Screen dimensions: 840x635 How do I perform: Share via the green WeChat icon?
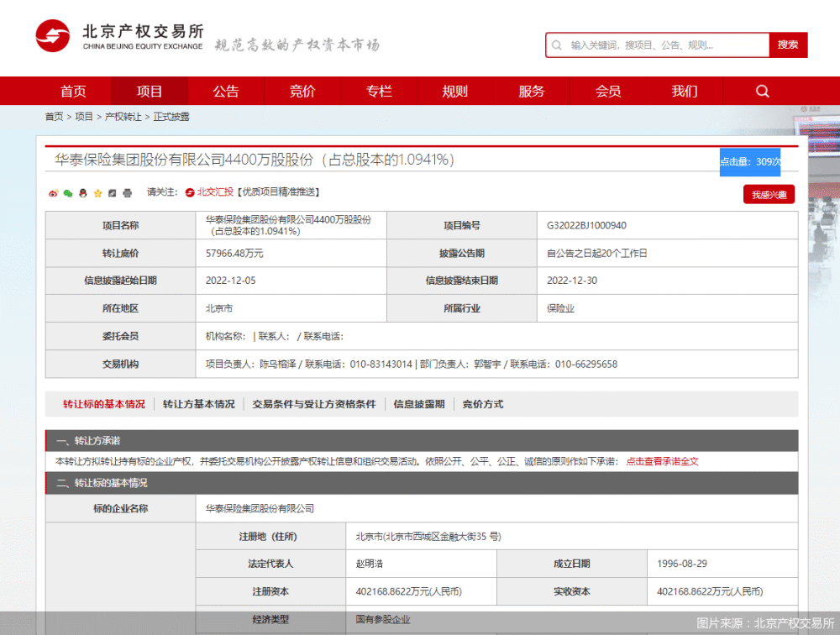68,193
